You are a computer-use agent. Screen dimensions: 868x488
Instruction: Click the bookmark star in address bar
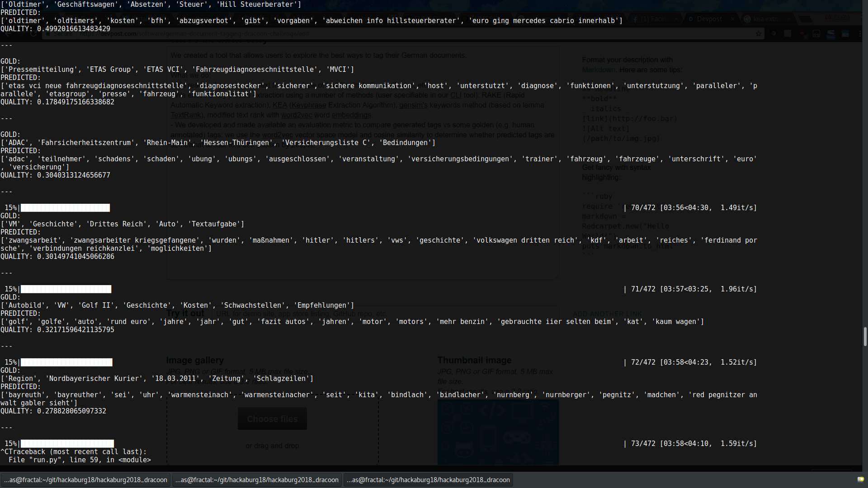(x=759, y=33)
